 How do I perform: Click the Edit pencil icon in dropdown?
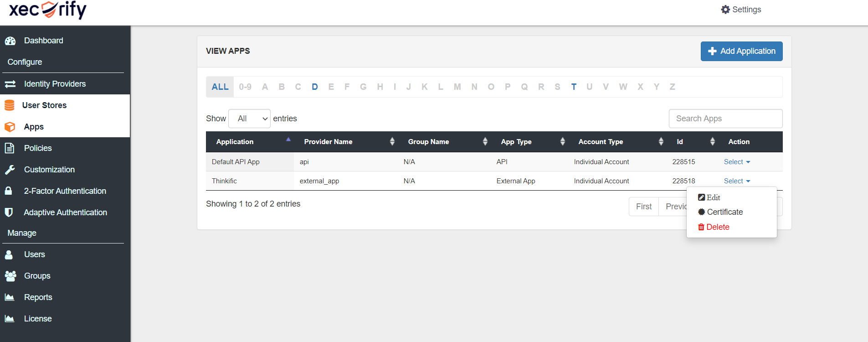(701, 197)
